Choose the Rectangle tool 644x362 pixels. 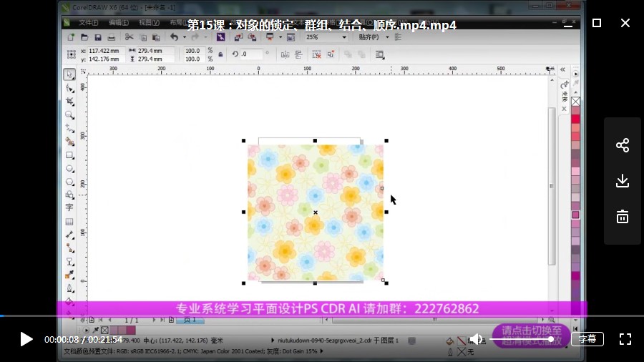coord(69,155)
